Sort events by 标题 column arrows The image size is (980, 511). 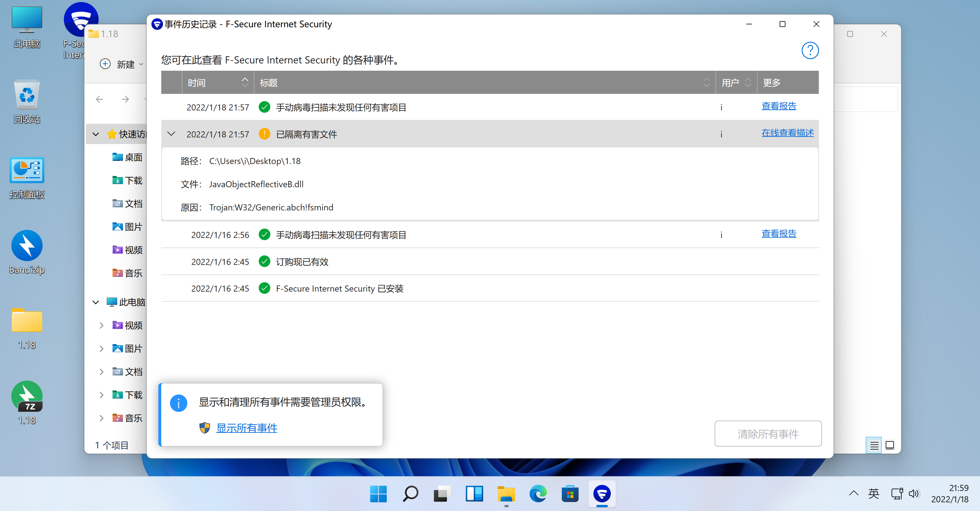[707, 82]
